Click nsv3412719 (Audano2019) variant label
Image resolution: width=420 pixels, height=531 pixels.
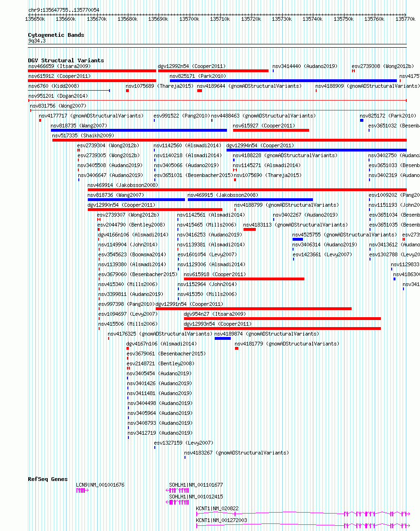click(x=160, y=433)
